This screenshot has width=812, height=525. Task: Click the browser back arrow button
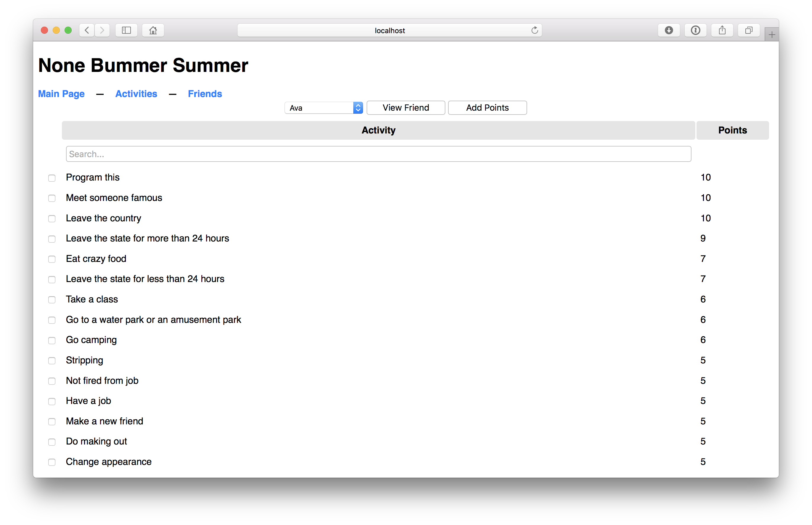(87, 30)
